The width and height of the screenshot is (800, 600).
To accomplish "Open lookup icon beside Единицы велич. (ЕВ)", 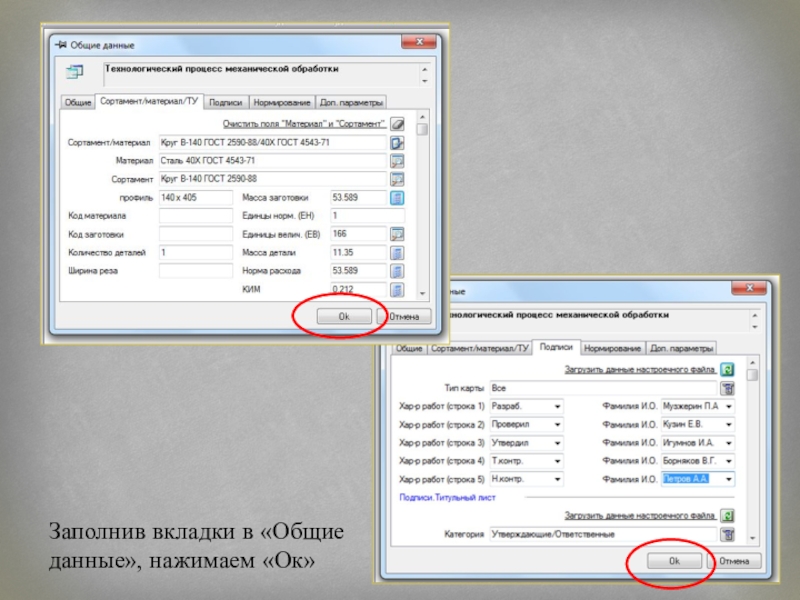I will [397, 234].
